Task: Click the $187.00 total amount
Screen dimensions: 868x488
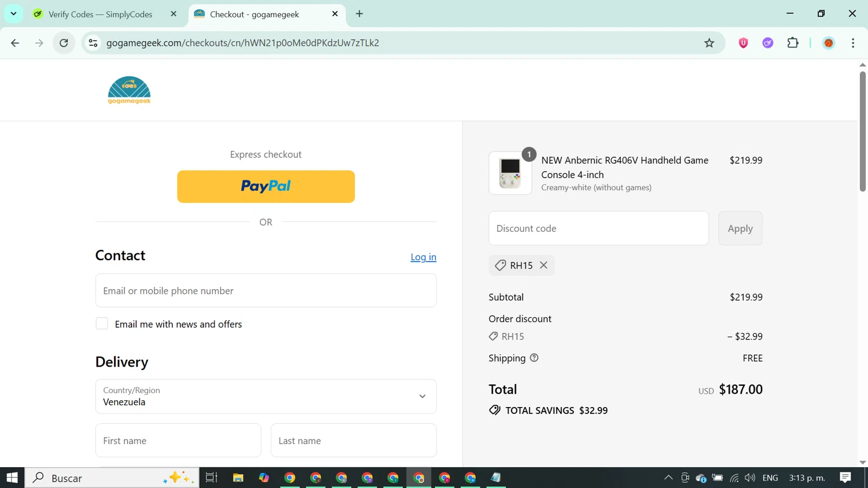Action: tap(741, 389)
